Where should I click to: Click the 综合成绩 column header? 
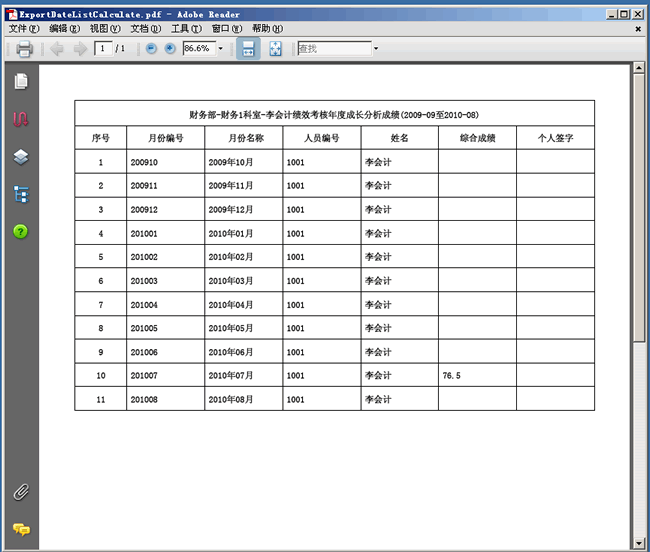click(477, 138)
